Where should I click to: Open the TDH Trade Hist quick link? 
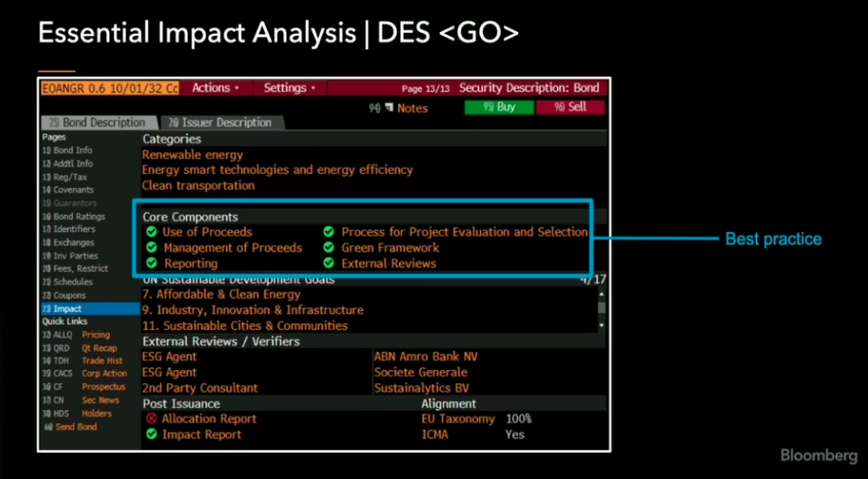point(83,361)
